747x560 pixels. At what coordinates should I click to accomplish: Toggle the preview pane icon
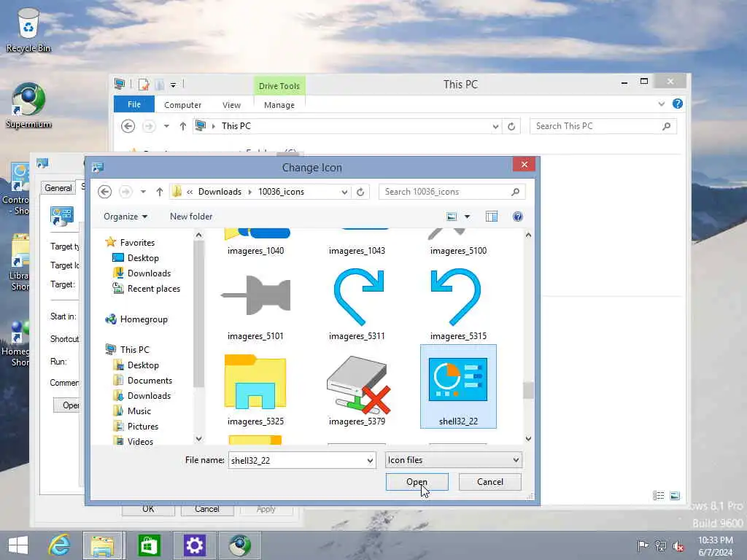(x=492, y=217)
